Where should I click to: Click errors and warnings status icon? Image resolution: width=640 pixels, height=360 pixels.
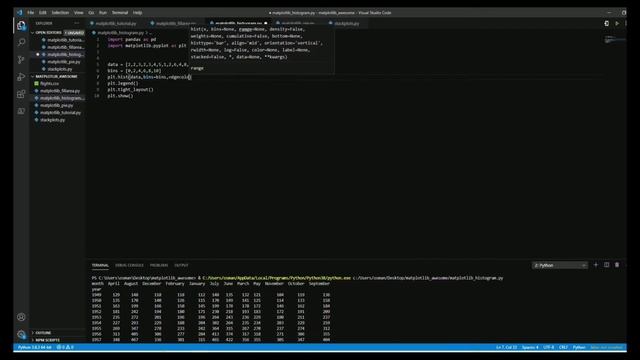(65, 347)
